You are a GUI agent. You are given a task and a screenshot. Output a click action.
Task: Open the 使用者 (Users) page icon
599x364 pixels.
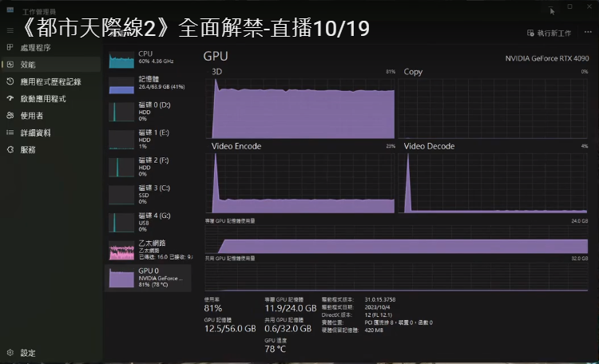pyautogui.click(x=10, y=116)
